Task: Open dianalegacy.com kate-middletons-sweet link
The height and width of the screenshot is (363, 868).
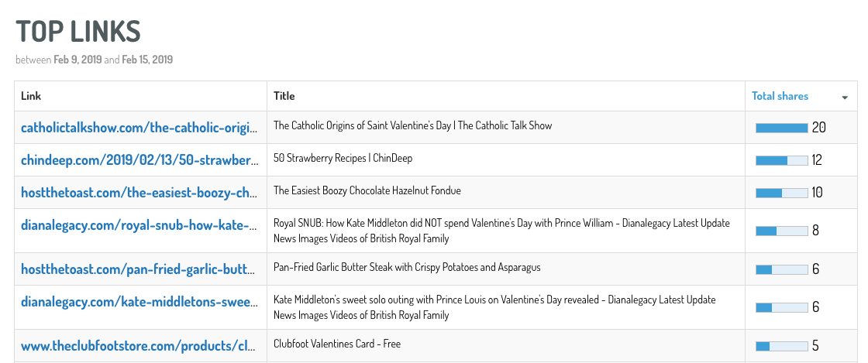Action: [x=139, y=302]
